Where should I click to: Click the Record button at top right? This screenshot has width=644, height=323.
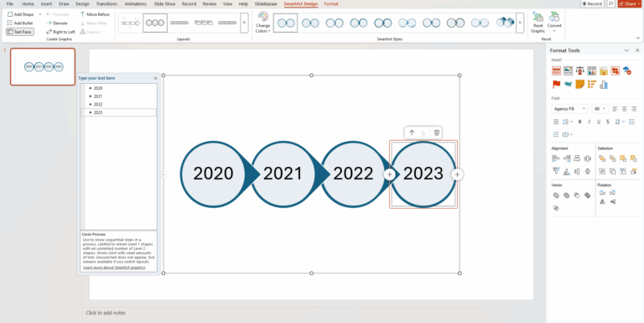592,3
